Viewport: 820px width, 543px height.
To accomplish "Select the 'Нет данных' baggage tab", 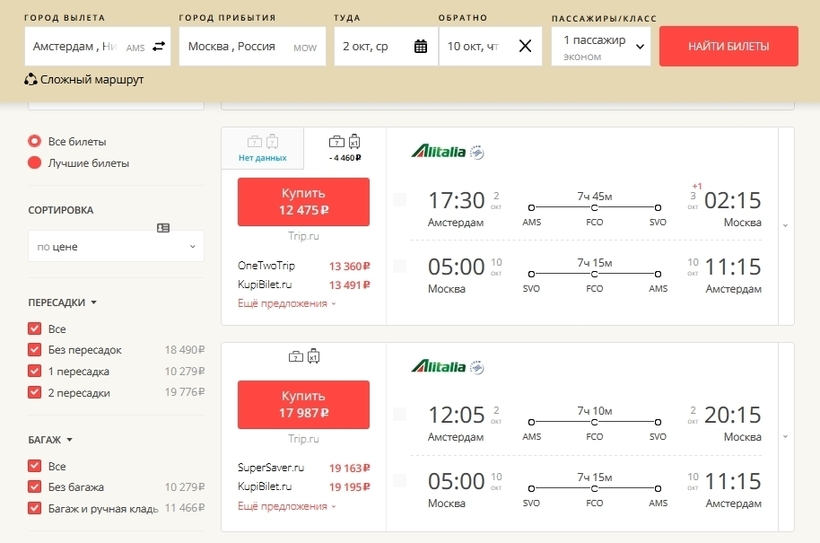I will coord(262,147).
